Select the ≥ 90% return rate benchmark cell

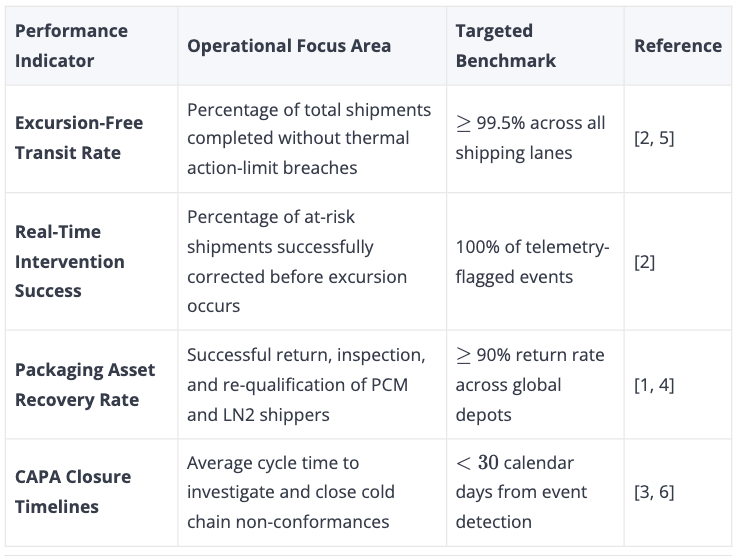pos(530,385)
